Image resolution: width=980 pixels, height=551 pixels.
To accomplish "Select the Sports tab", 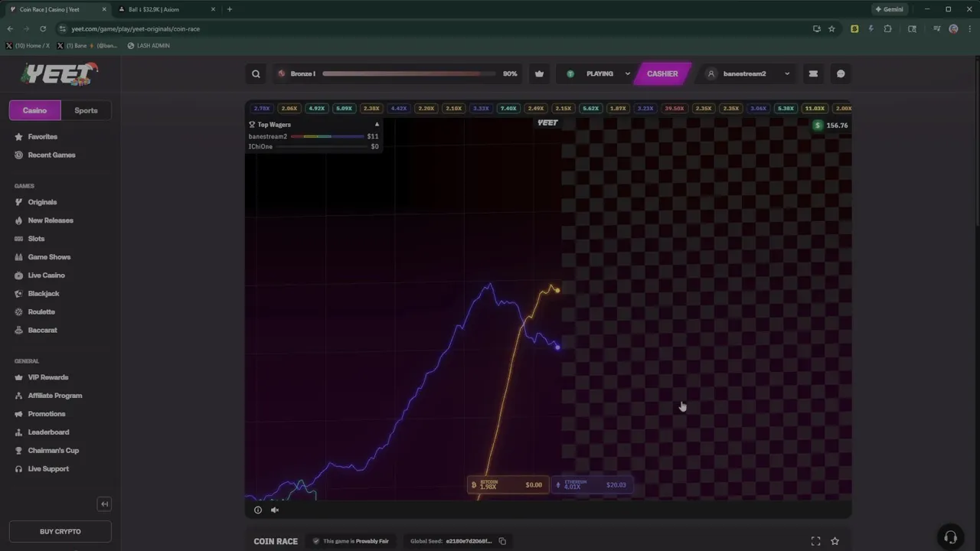I will (x=86, y=110).
